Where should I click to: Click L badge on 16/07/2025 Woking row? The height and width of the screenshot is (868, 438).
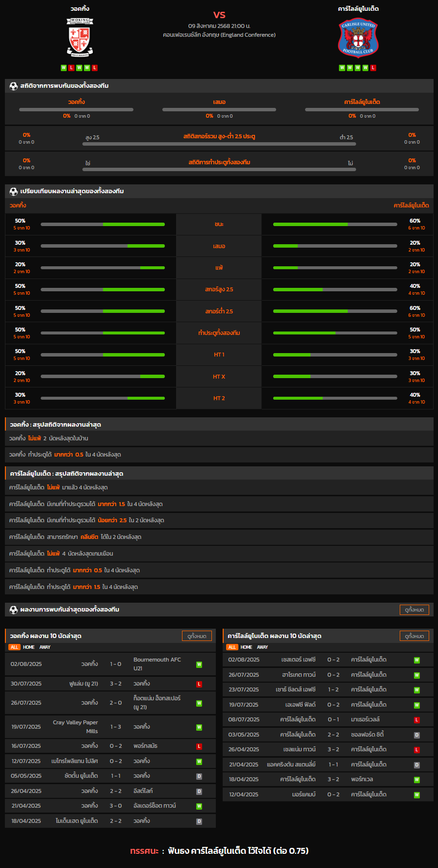pos(199,746)
